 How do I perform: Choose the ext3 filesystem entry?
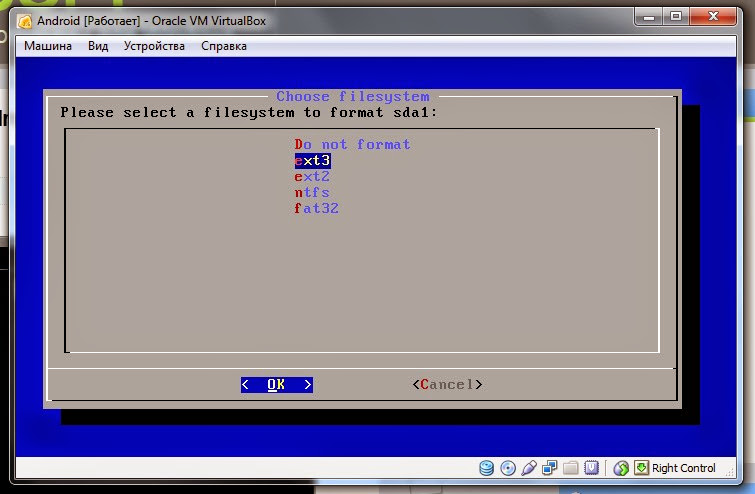click(312, 160)
